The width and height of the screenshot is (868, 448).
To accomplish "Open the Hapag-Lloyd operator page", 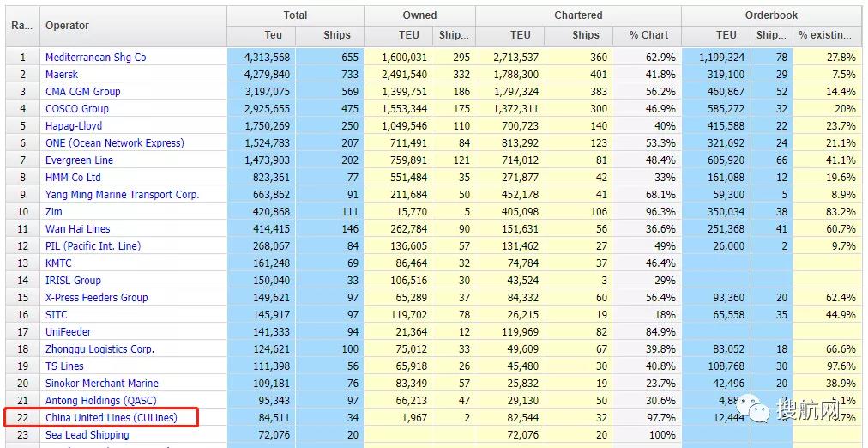I will click(x=75, y=126).
